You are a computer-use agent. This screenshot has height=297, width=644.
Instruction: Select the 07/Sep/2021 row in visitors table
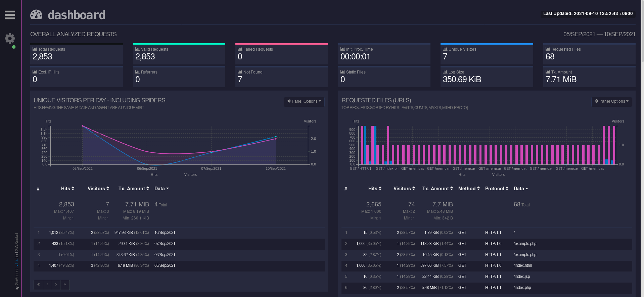[x=179, y=244]
